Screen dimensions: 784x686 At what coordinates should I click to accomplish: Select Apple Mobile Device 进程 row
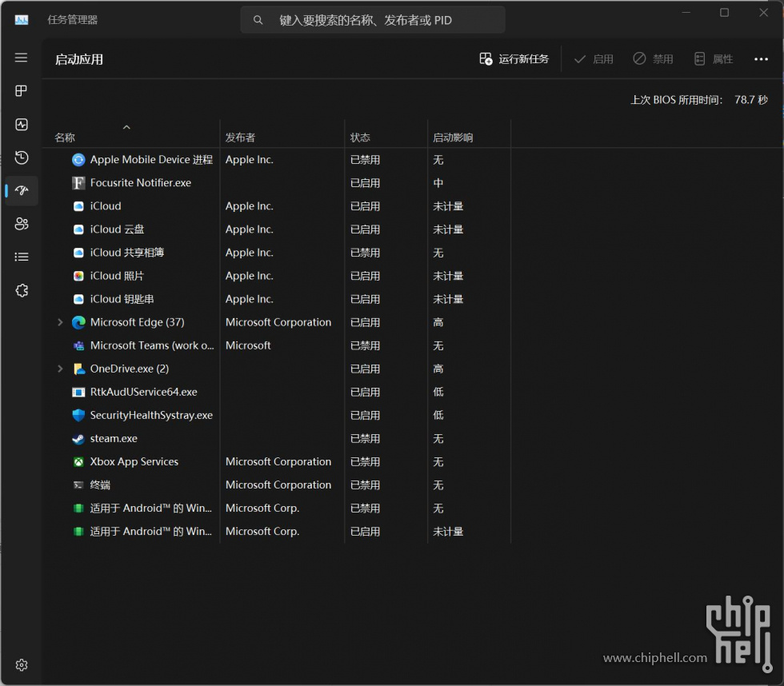click(x=277, y=160)
